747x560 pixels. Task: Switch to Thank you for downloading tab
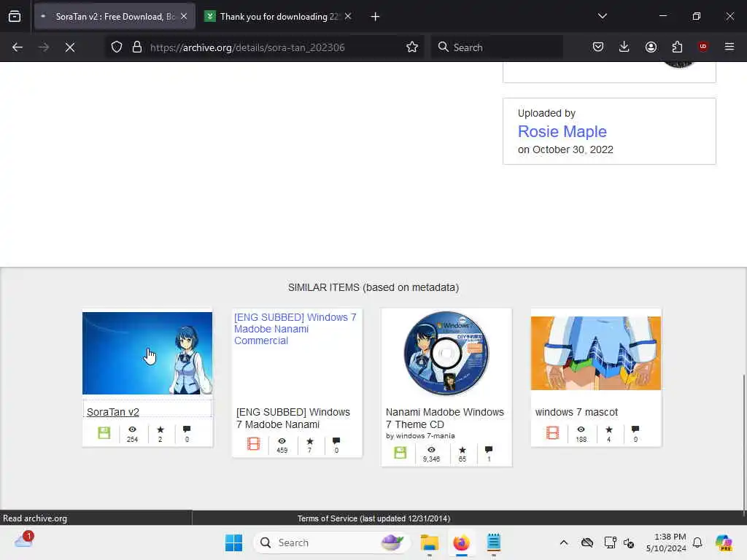coord(279,17)
